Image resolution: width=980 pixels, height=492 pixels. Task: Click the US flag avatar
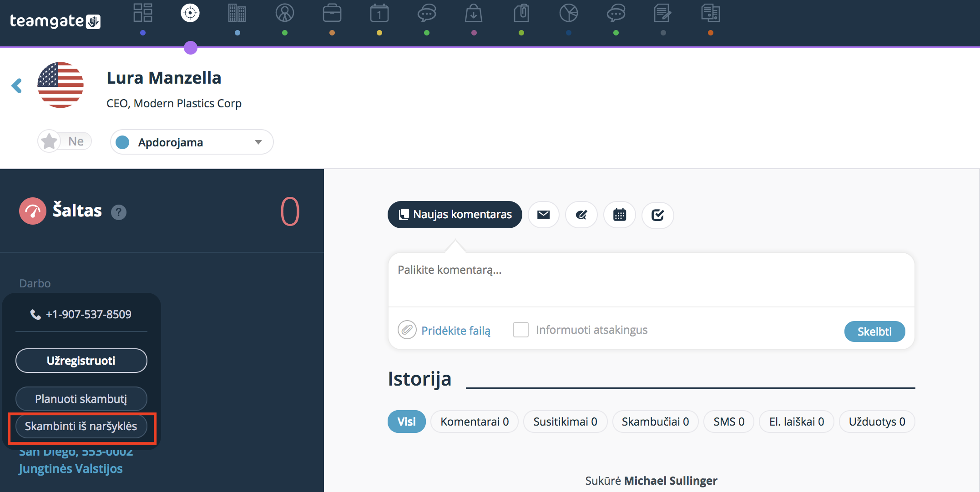(61, 85)
